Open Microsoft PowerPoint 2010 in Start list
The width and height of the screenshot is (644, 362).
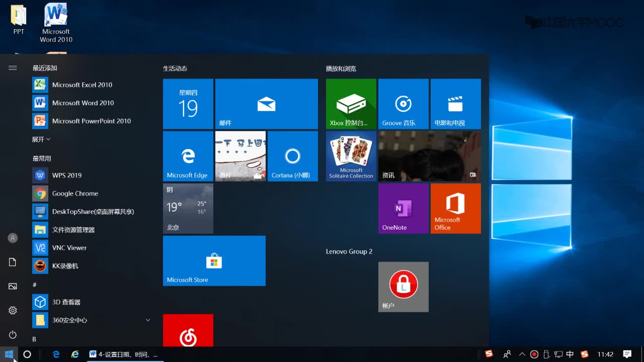pyautogui.click(x=92, y=121)
